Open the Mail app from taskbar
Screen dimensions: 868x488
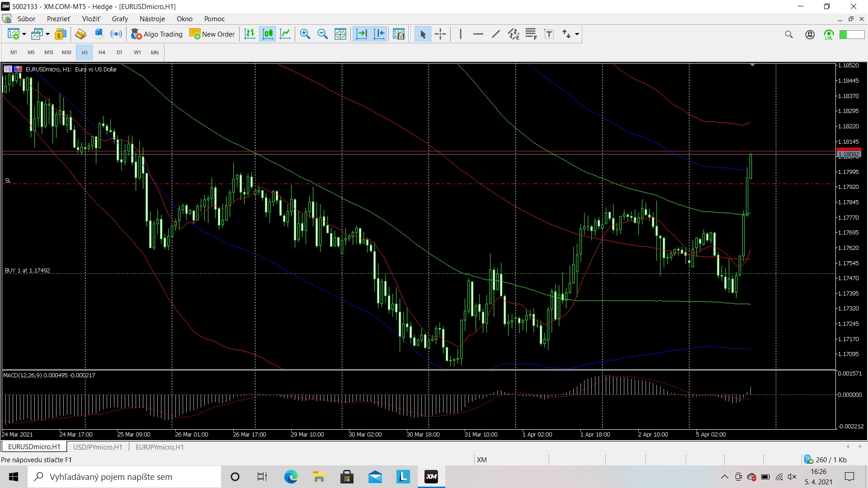(375, 477)
